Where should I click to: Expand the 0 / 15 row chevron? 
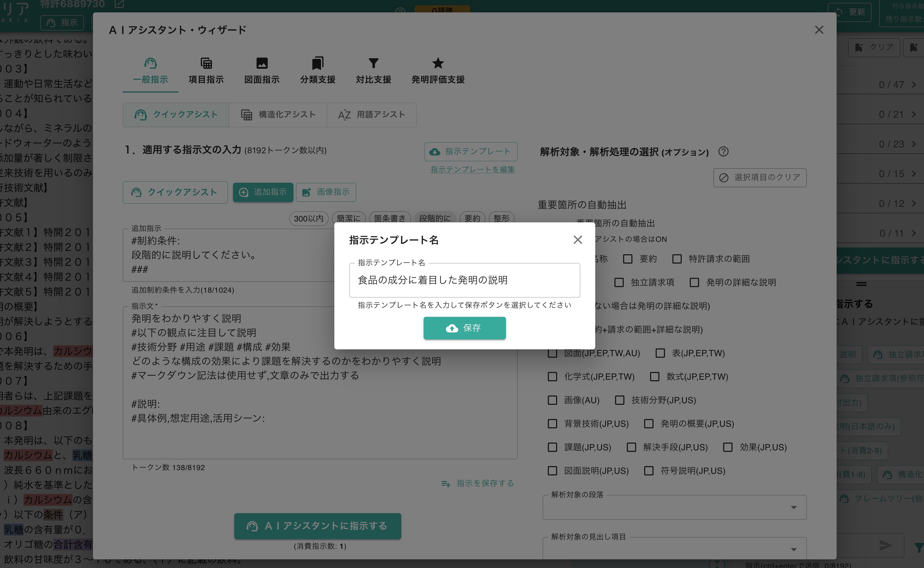(x=914, y=173)
